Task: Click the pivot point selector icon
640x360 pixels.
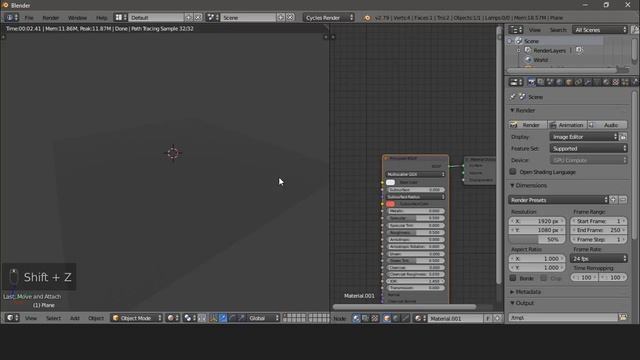Action: click(190, 318)
